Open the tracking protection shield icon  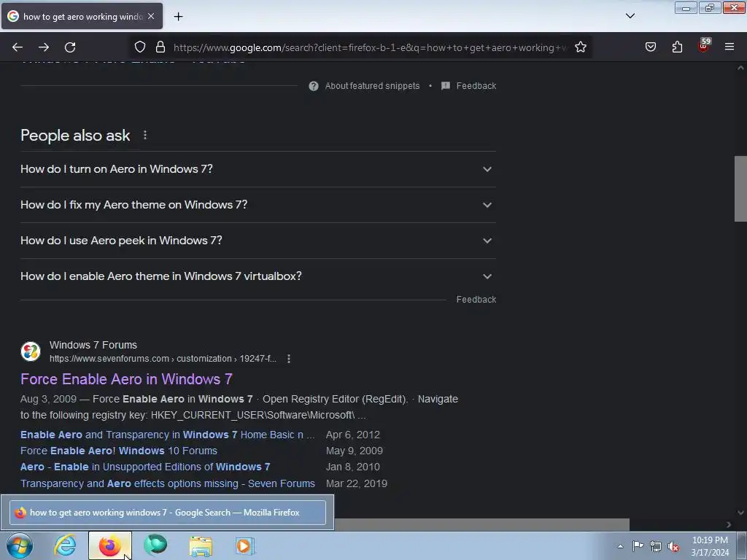coord(139,47)
